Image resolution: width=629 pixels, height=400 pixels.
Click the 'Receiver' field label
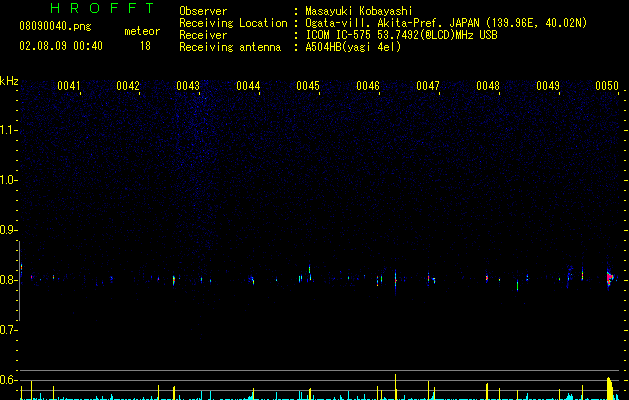click(x=203, y=35)
